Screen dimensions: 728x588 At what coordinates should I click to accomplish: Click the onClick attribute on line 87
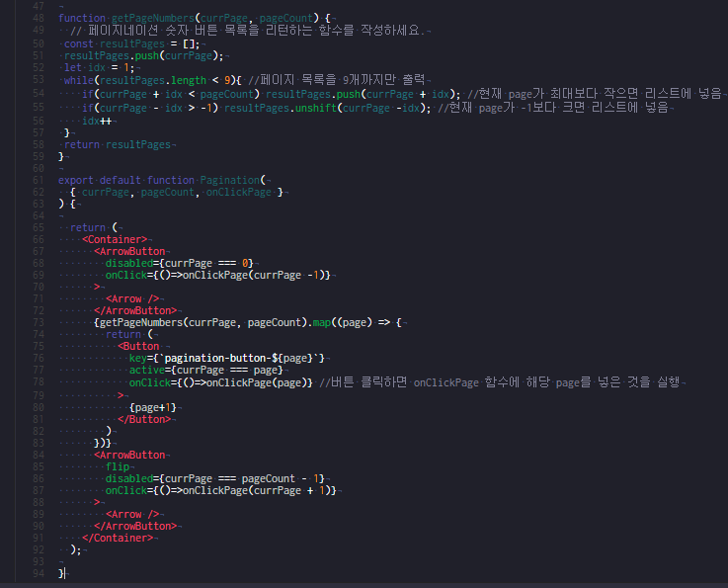pos(126,490)
